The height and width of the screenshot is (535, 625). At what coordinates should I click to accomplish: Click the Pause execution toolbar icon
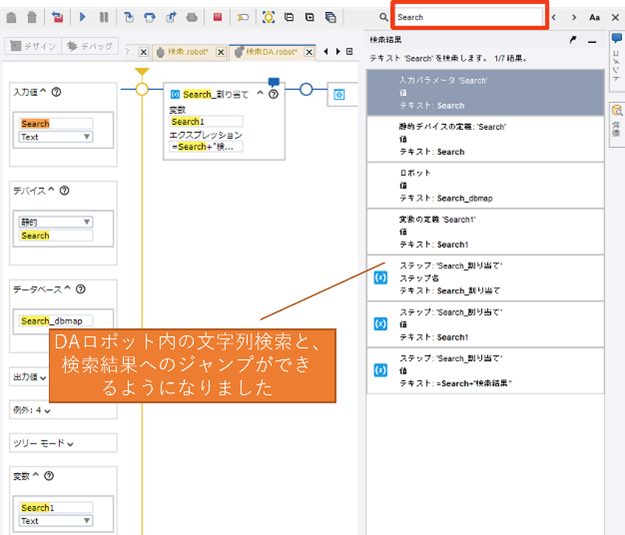tap(104, 17)
